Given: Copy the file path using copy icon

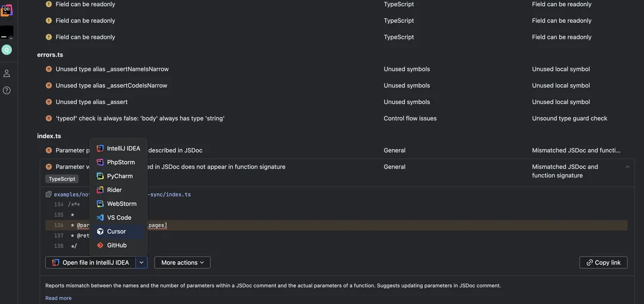Looking at the screenshot, I should tap(48, 194).
